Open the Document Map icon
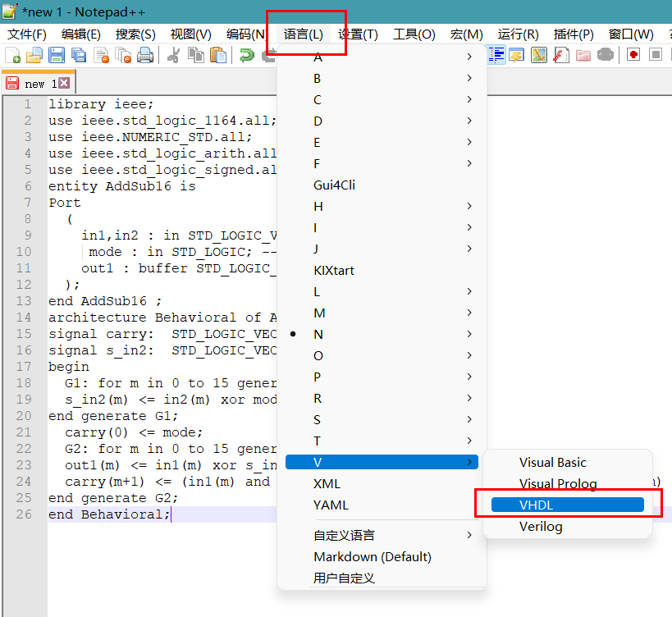Image resolution: width=672 pixels, height=617 pixels. click(539, 55)
